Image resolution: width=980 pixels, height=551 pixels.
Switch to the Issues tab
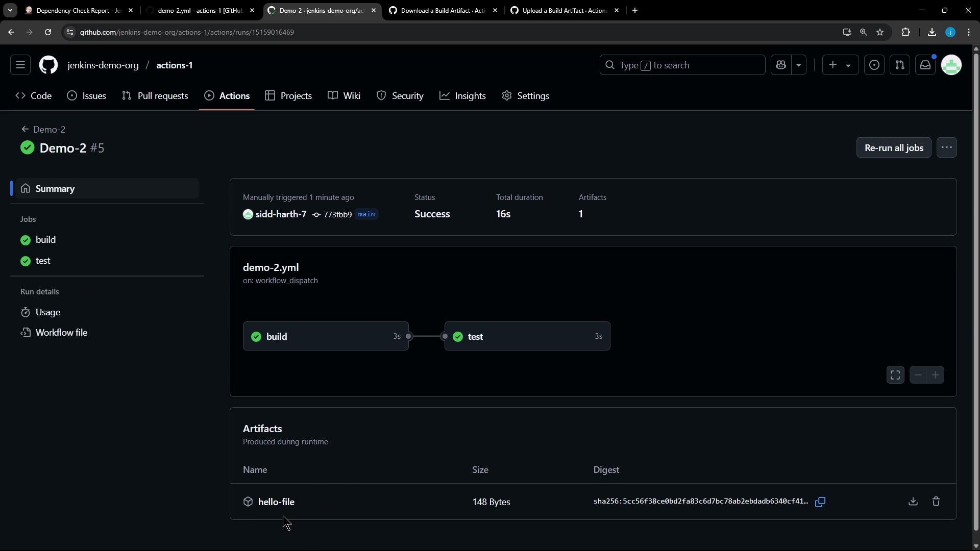coord(87,96)
